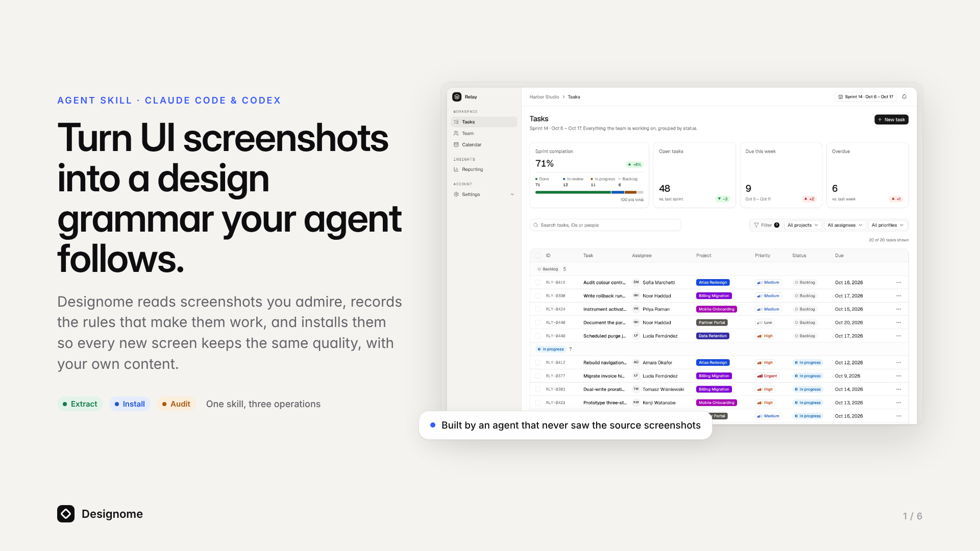The width and height of the screenshot is (980, 551).
Task: Click the sprint completion progress bar
Action: [589, 192]
